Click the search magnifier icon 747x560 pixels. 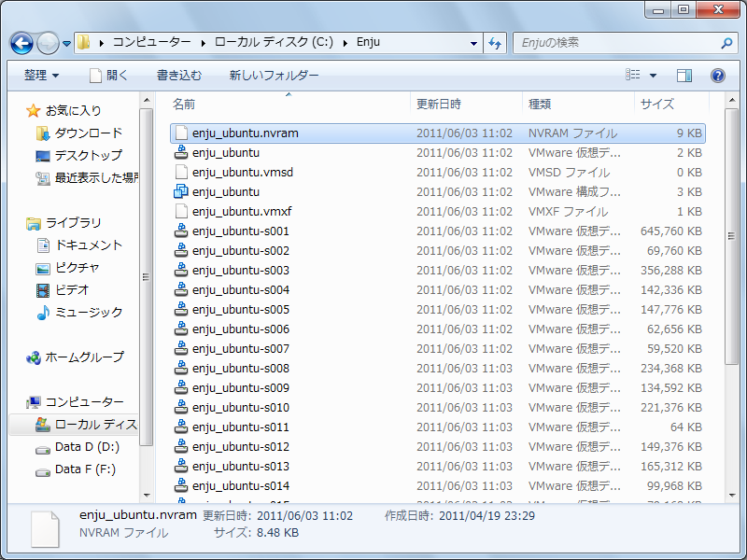[x=726, y=43]
